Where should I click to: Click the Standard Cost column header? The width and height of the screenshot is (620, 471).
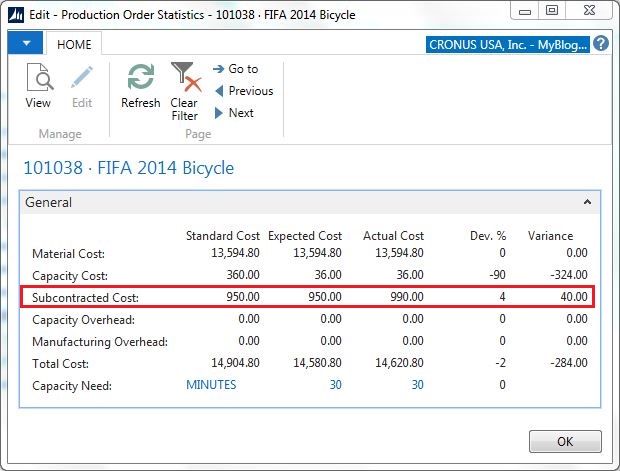[x=223, y=236]
